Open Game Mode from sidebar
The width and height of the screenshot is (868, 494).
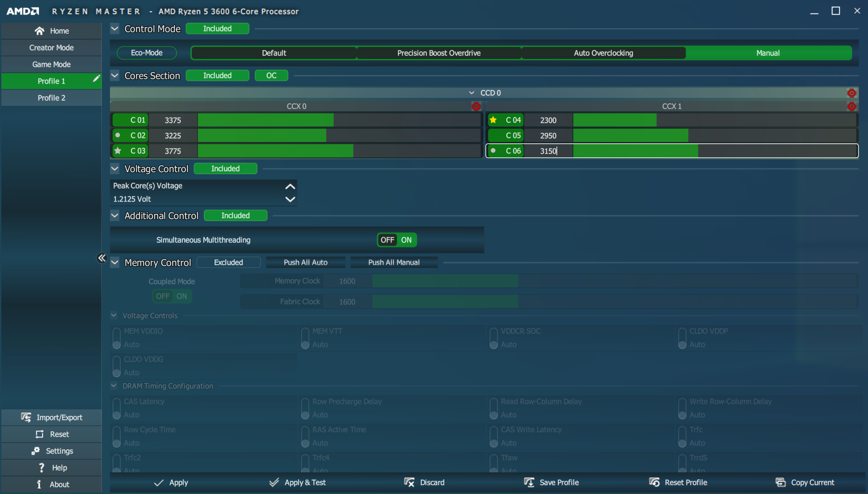click(x=51, y=64)
